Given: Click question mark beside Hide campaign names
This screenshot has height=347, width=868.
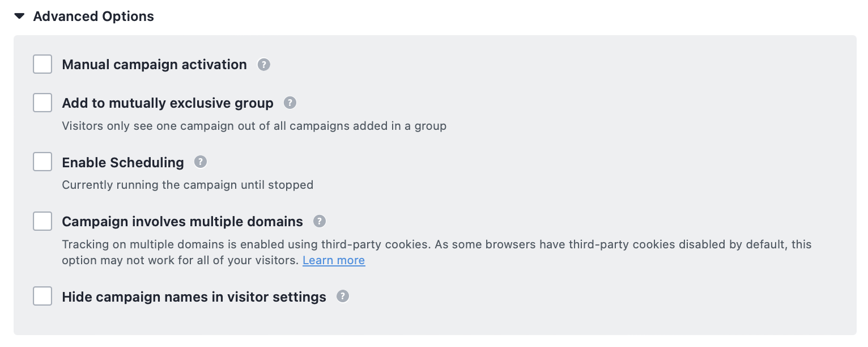Looking at the screenshot, I should (343, 297).
